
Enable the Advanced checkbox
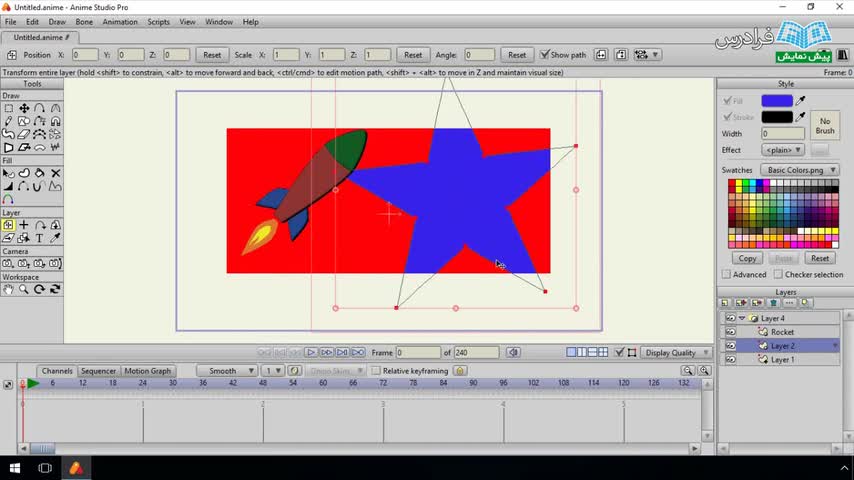point(726,275)
